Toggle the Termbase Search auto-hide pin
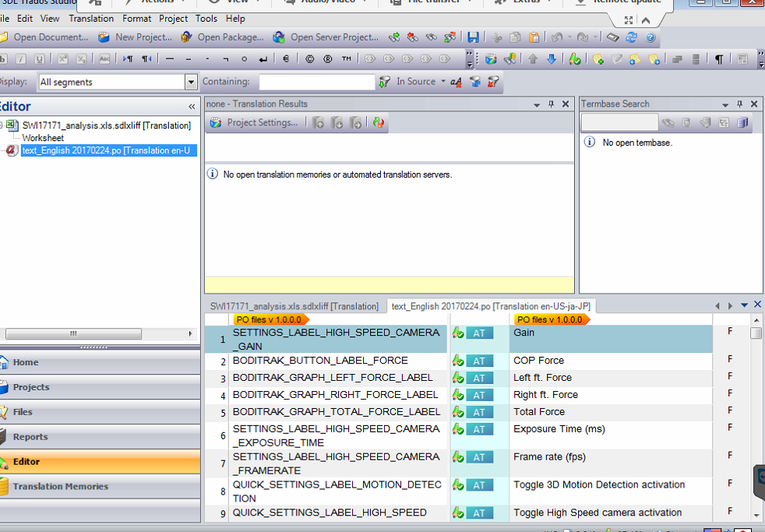 pyautogui.click(x=739, y=104)
